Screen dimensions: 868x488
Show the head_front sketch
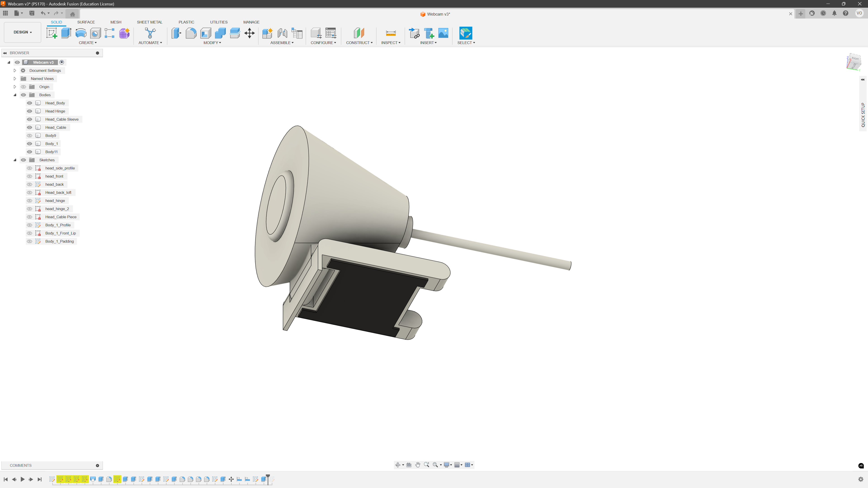click(x=30, y=176)
